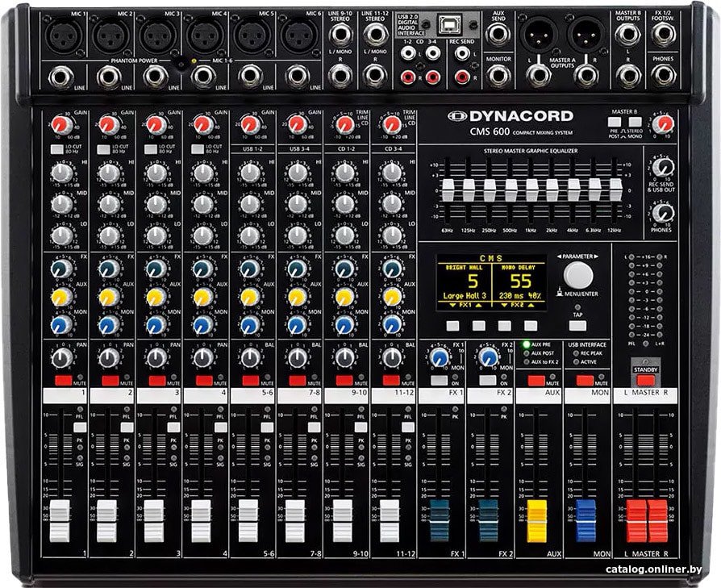
Task: Click the blue MON master fader
Action: click(586, 520)
